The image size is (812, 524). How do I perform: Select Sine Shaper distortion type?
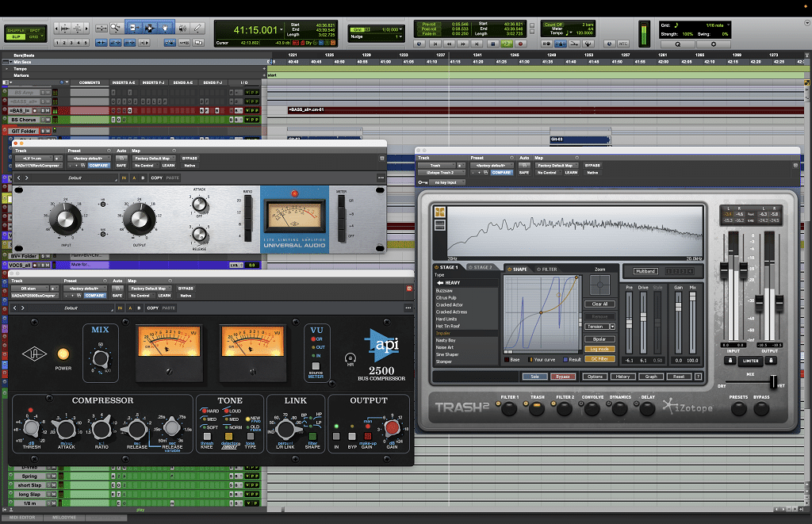coord(447,354)
